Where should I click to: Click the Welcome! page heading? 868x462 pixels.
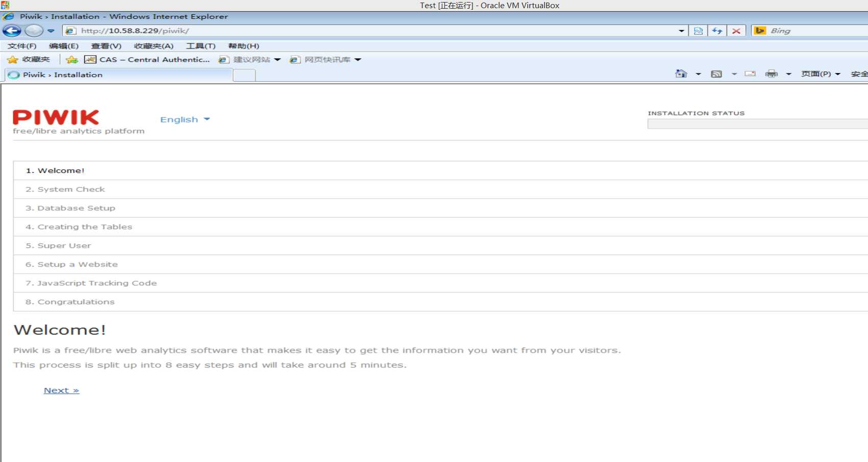(x=60, y=330)
